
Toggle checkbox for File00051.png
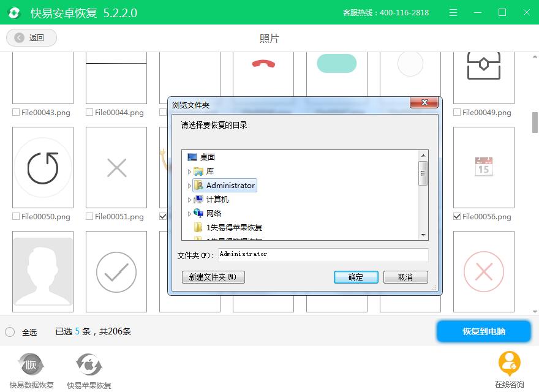point(89,216)
